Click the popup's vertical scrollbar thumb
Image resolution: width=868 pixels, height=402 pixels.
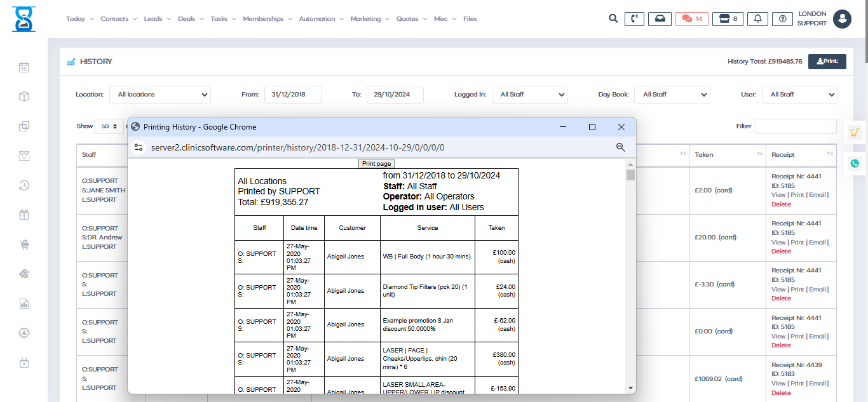click(630, 175)
